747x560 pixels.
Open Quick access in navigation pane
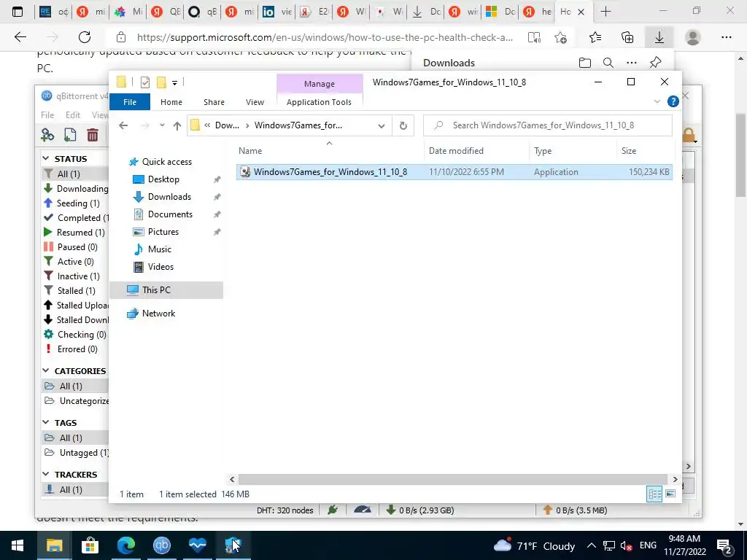167,162
